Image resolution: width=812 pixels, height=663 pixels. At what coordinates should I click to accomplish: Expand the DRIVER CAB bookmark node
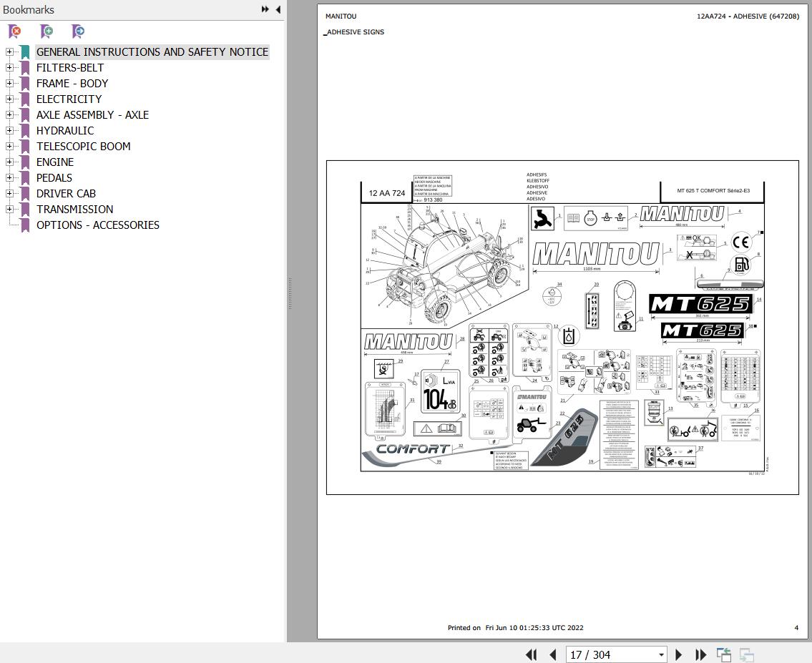point(9,194)
